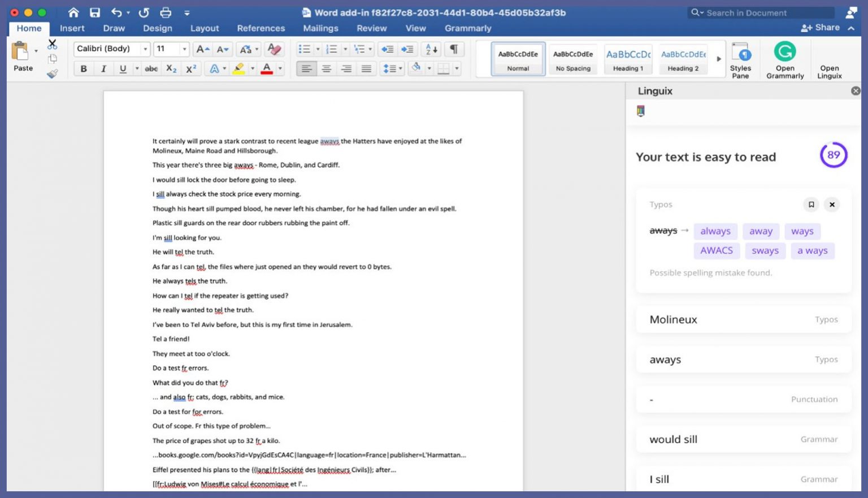
Task: Apply Text Highlight Color
Action: coord(238,69)
